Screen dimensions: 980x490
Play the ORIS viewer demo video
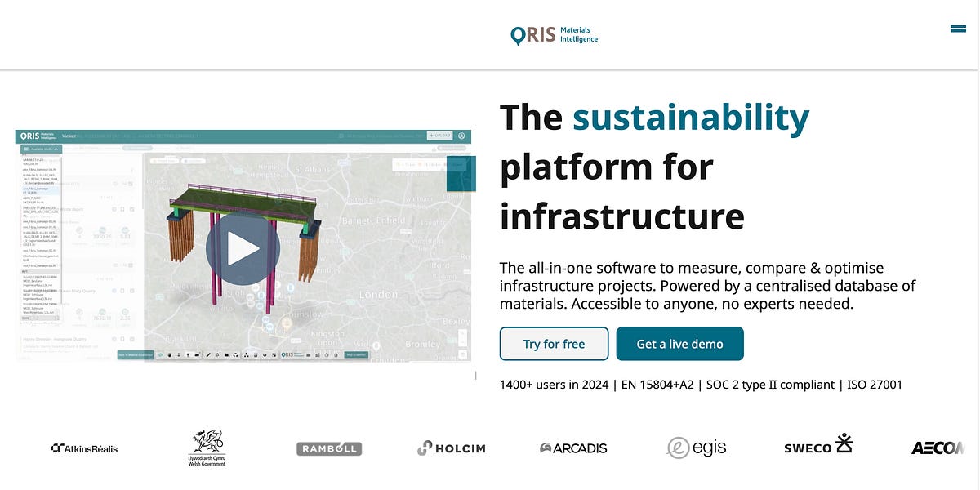[x=243, y=249]
